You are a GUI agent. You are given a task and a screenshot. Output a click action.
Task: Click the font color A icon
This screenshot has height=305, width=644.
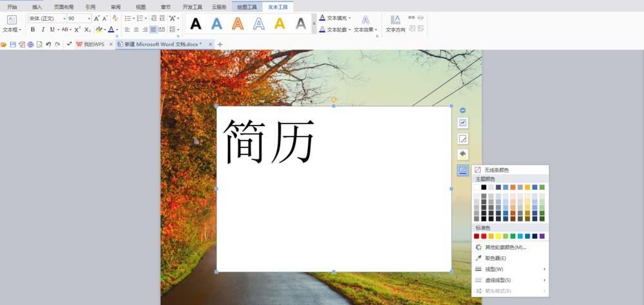pyautogui.click(x=111, y=30)
